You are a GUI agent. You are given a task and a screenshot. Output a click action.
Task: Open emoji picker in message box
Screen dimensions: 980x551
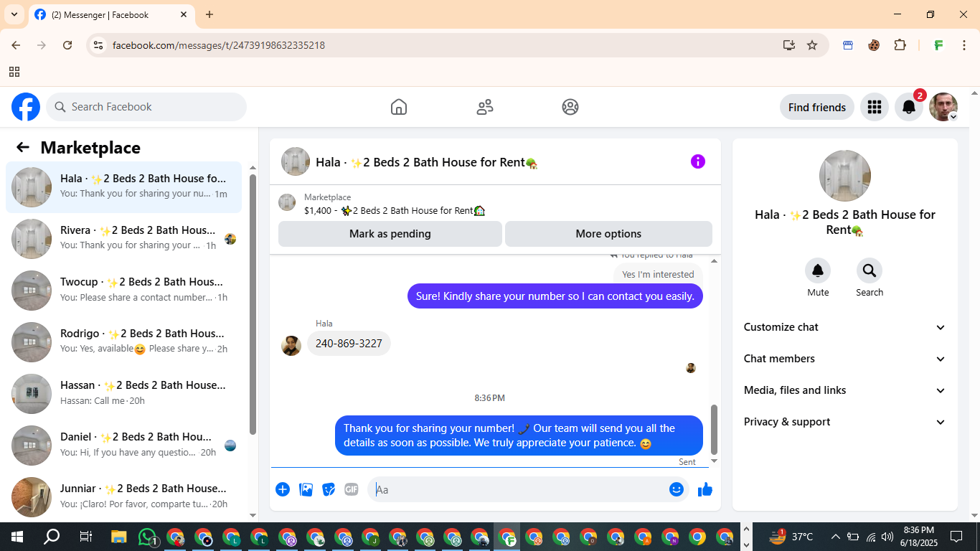point(677,489)
